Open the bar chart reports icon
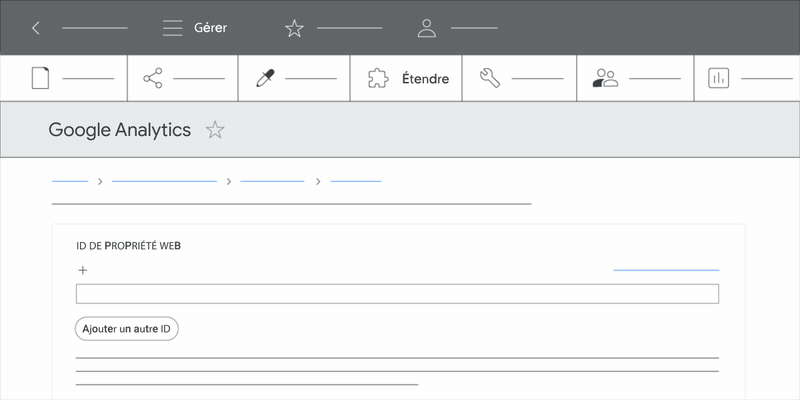The height and width of the screenshot is (400, 800). click(x=718, y=79)
